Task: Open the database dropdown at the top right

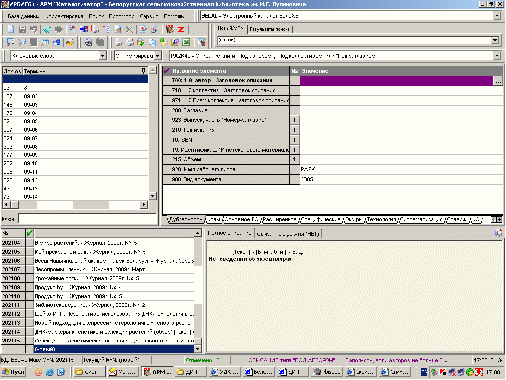Action: click(497, 16)
